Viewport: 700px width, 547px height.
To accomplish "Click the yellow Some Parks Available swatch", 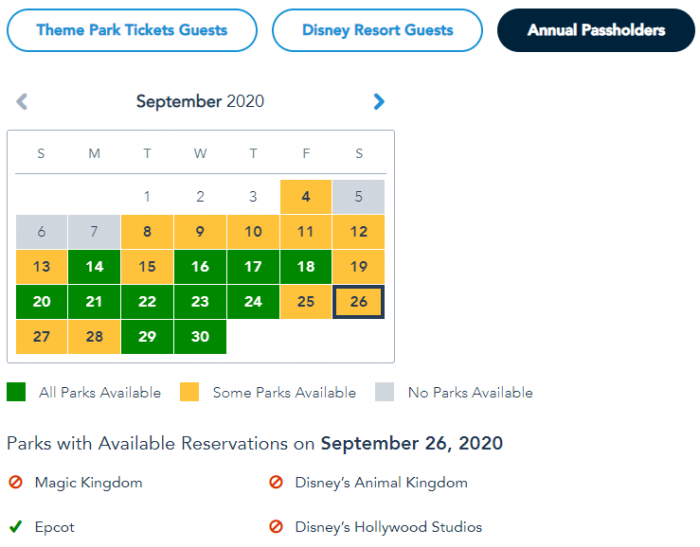I will 190,392.
